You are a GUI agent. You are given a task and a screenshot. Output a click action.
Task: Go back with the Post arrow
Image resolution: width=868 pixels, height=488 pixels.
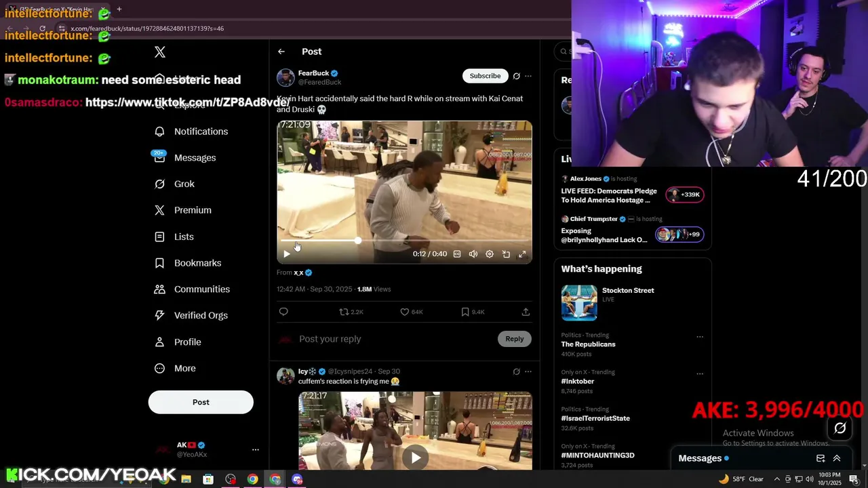[281, 52]
